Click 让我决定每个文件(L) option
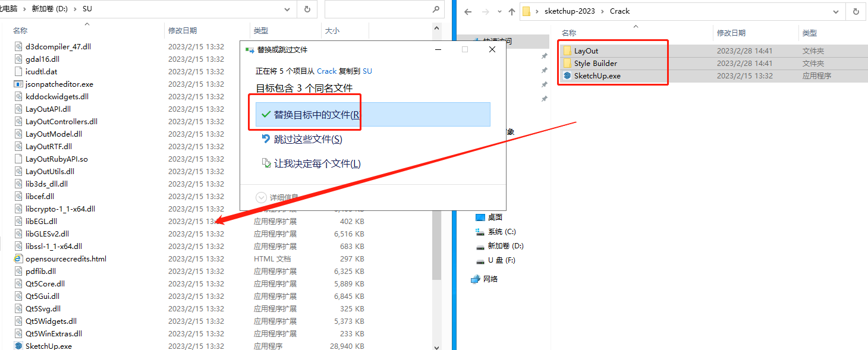This screenshot has width=868, height=350. pos(317,163)
